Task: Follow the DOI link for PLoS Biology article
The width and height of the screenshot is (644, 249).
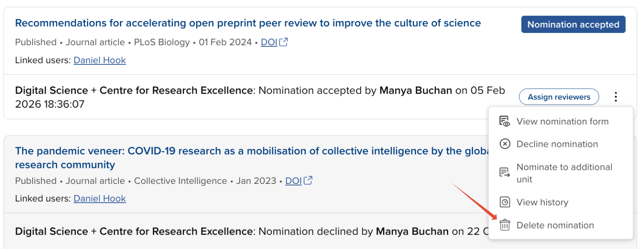Action: 269,42
